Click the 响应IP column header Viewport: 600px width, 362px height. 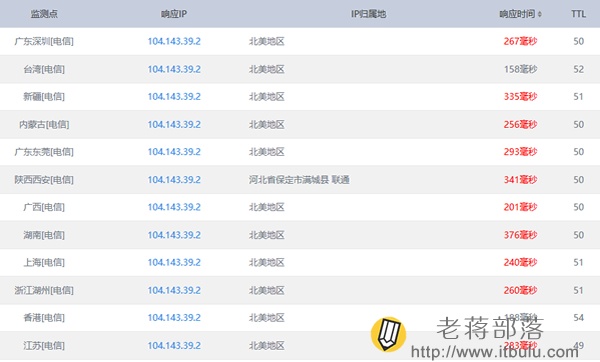[174, 14]
